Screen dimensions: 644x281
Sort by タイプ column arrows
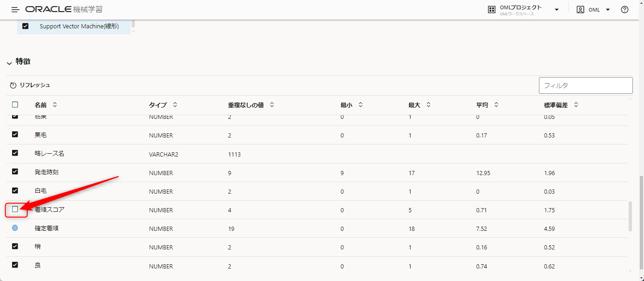(x=175, y=105)
